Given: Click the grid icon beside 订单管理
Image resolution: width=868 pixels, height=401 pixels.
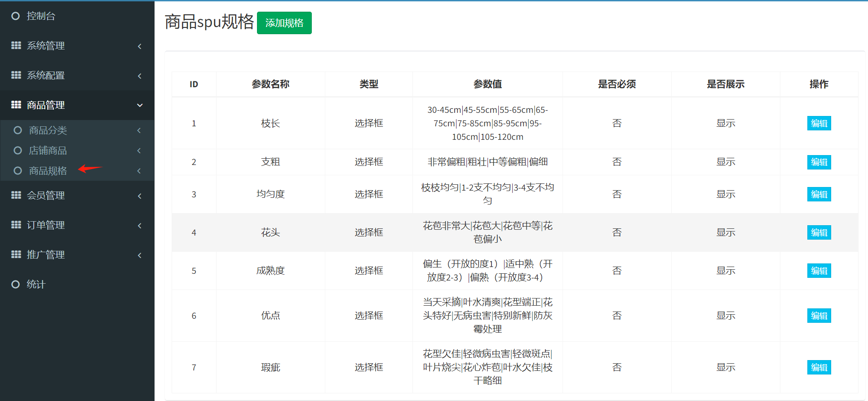Looking at the screenshot, I should (16, 225).
